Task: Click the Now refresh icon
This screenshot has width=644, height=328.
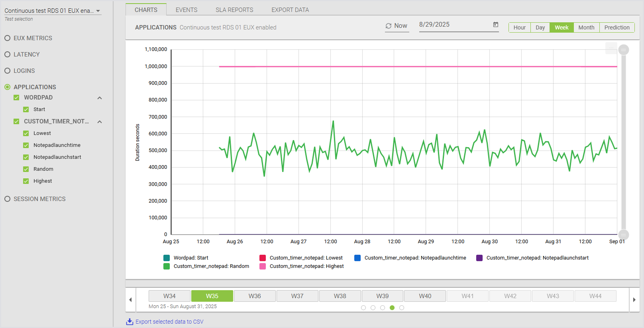Action: tap(389, 26)
